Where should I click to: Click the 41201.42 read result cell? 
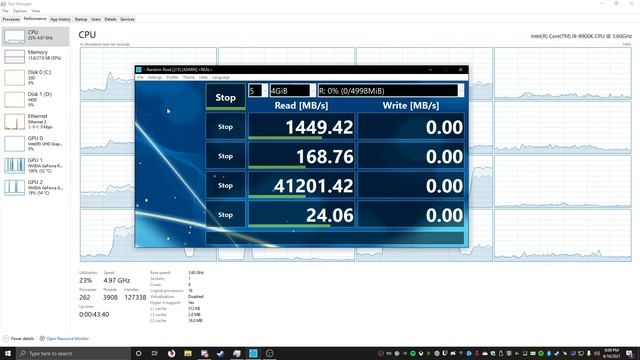pyautogui.click(x=302, y=185)
